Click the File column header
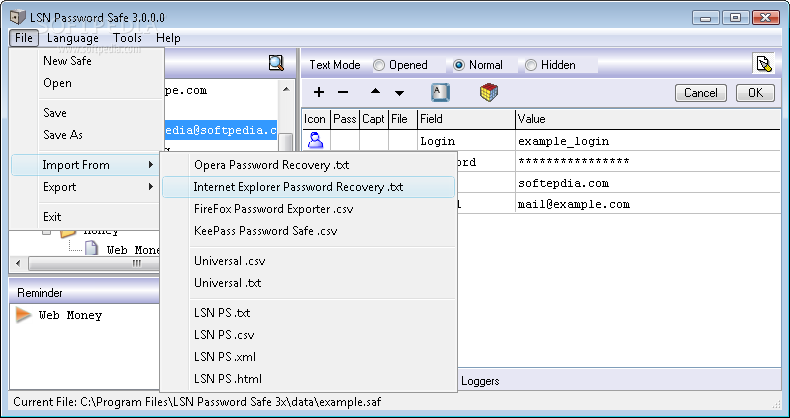 [x=402, y=119]
